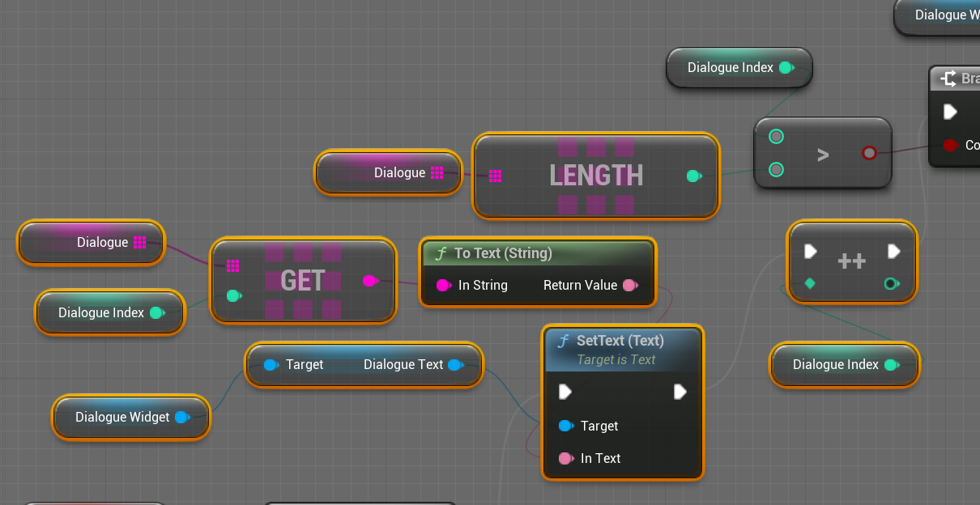Click increment node's execution input pin

811,252
